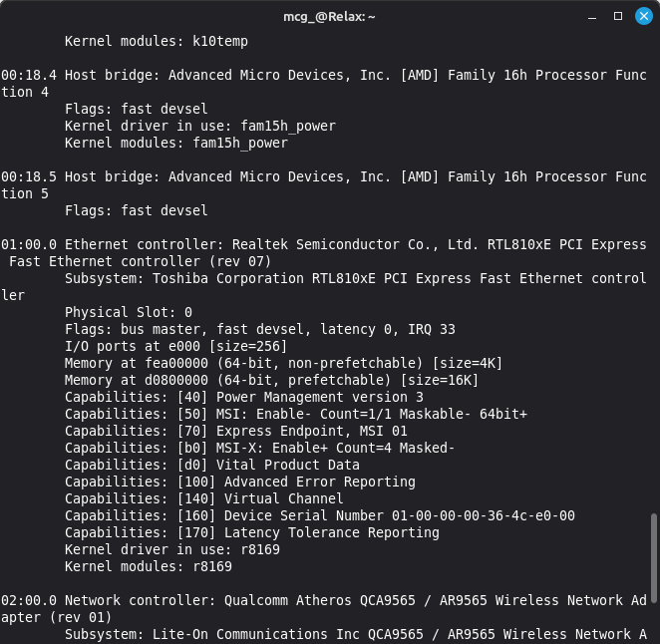Click the 'Subsystem: Toshiba Corporation' line

(356, 279)
